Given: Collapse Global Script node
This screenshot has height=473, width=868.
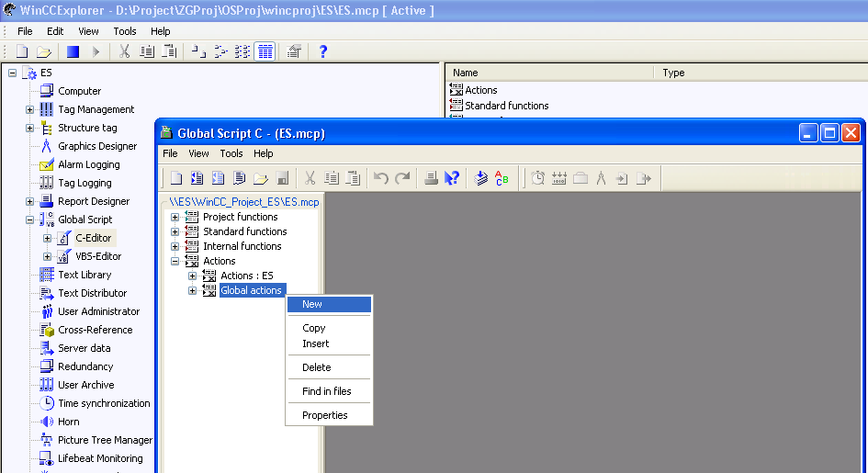Looking at the screenshot, I should click(30, 220).
